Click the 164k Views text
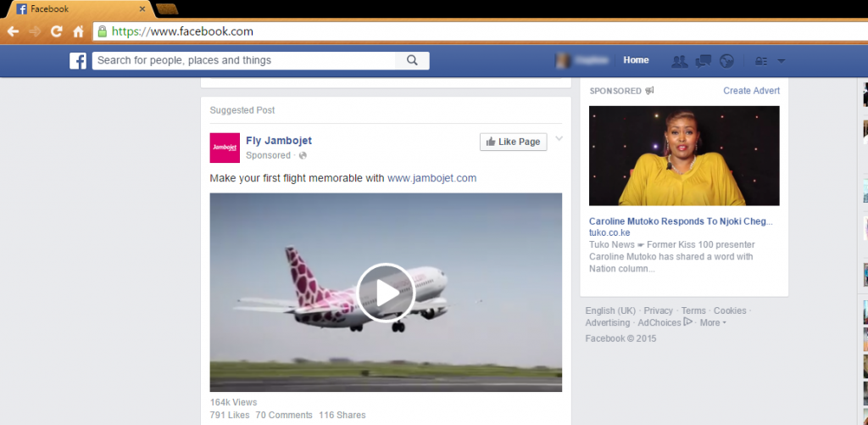The width and height of the screenshot is (868, 425). click(x=234, y=402)
